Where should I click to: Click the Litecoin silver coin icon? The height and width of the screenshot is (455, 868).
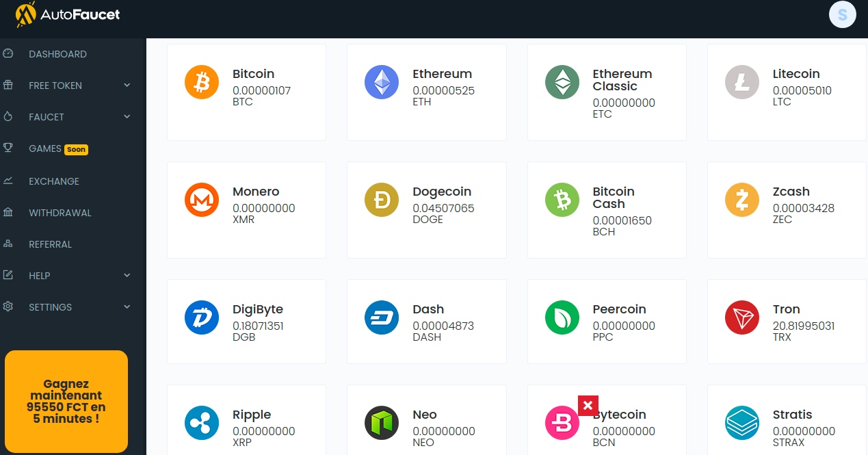(742, 83)
